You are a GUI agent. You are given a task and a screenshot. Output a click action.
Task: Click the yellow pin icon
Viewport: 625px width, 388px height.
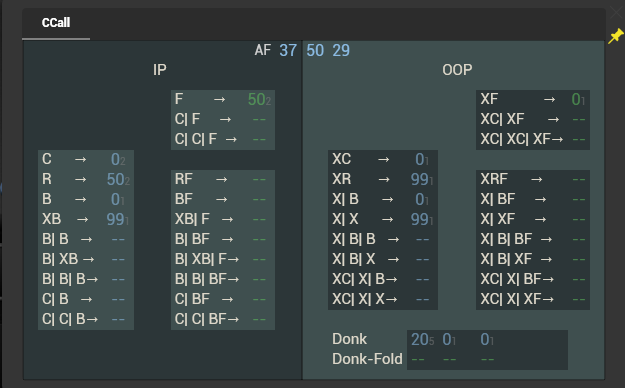coord(615,36)
